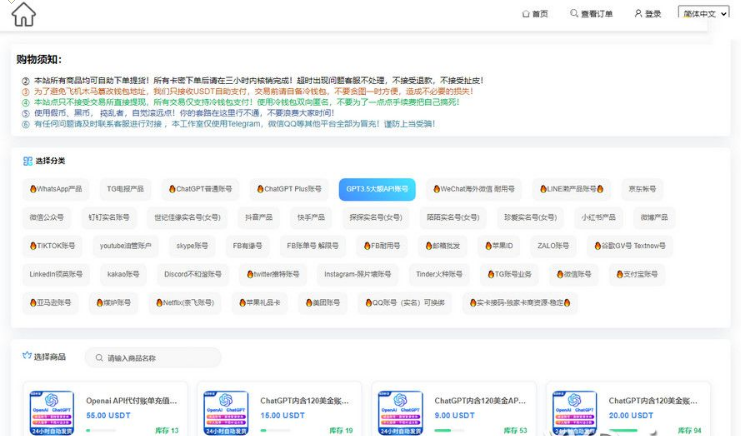Open 查看订单 with the magnifier icon
Screen dimensions: 741x436
coord(574,14)
